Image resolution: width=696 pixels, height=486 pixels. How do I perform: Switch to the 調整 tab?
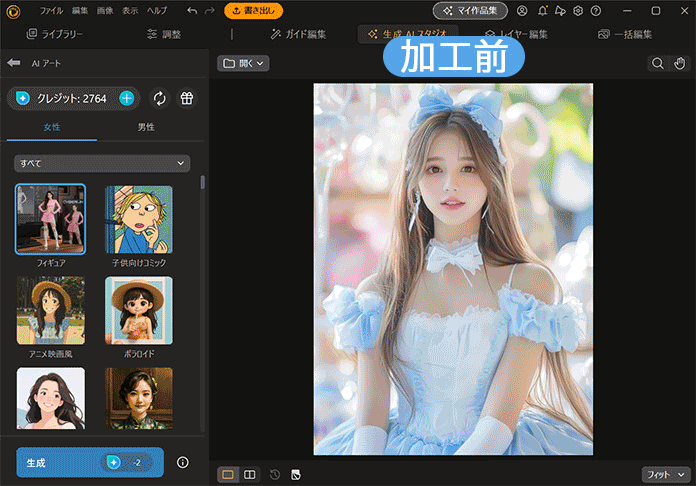164,34
